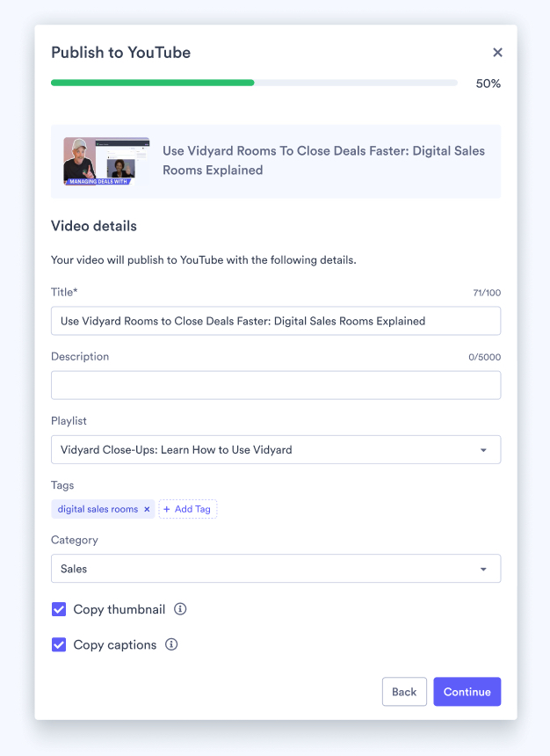
Task: Click the 0/5000 description character counter
Action: (484, 357)
